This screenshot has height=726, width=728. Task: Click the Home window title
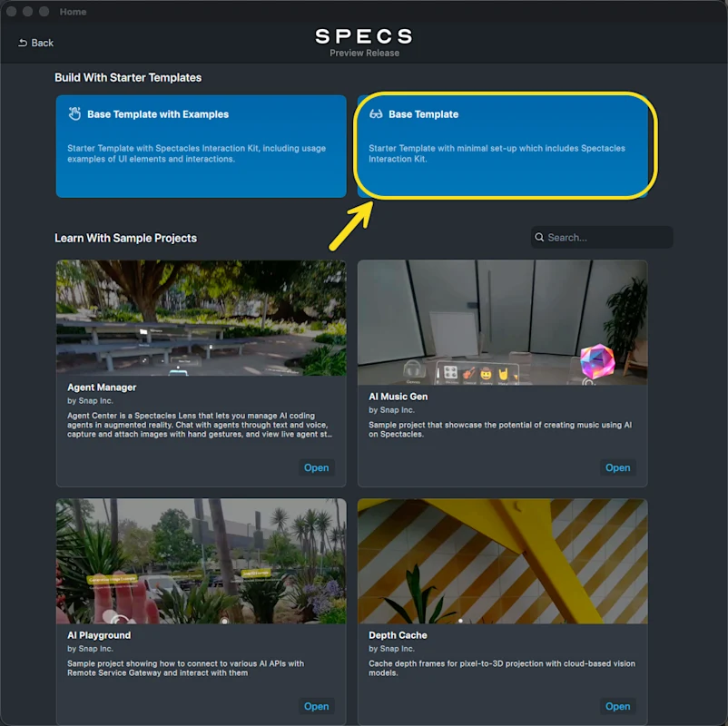click(x=73, y=12)
